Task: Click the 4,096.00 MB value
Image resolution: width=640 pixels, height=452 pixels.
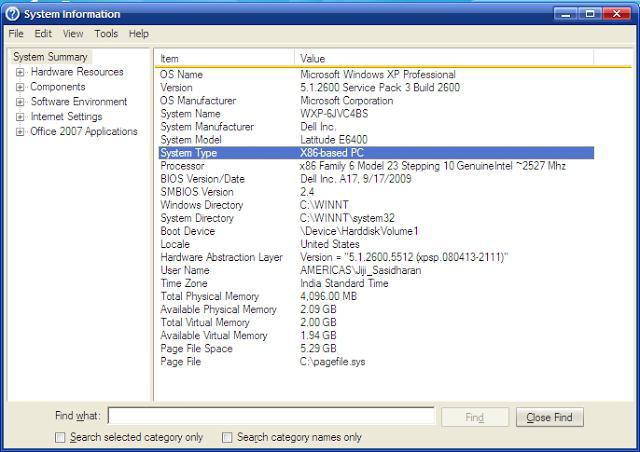Action: click(x=329, y=296)
